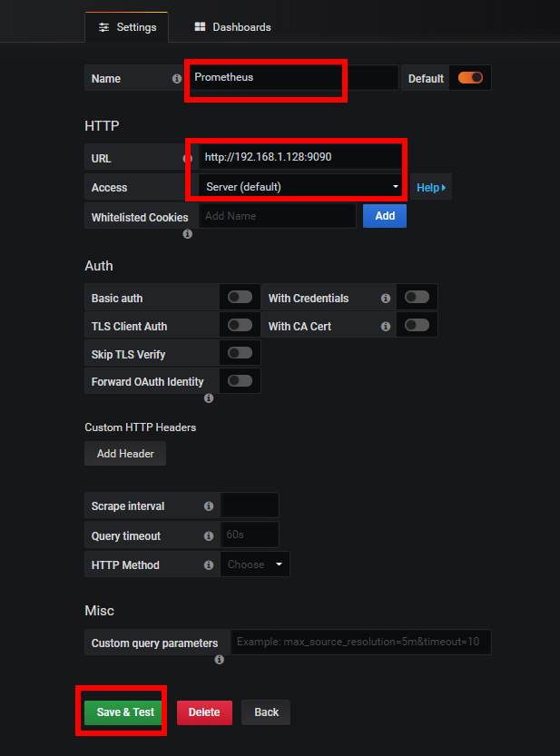Click the HTTP section heading

(x=102, y=126)
